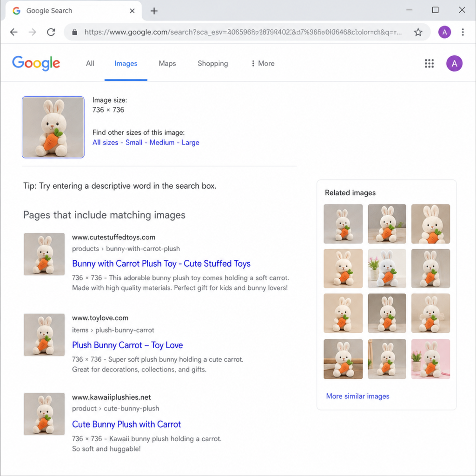This screenshot has width=476, height=476.
Task: Click www.cutestuffedtoys.com site name
Action: [x=113, y=237]
